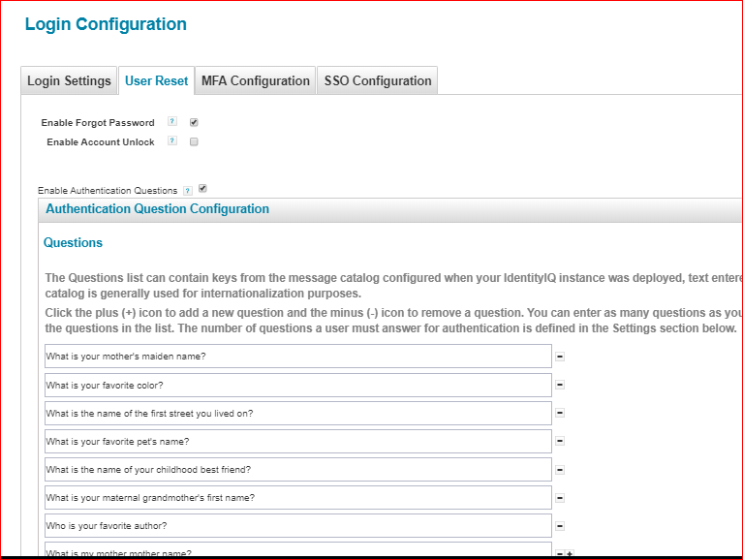Image resolution: width=743 pixels, height=560 pixels.
Task: Add a new question with the plus icon
Action: [x=571, y=554]
